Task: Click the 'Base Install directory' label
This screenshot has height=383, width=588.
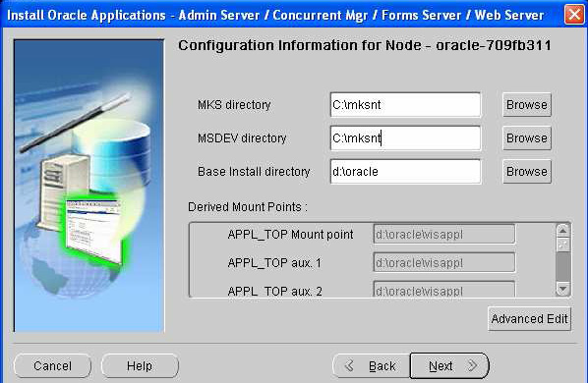Action: click(254, 172)
